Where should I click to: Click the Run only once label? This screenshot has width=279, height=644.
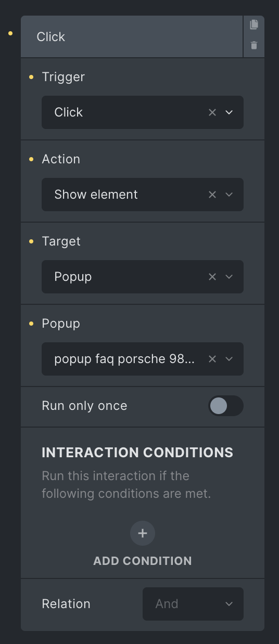[84, 406]
